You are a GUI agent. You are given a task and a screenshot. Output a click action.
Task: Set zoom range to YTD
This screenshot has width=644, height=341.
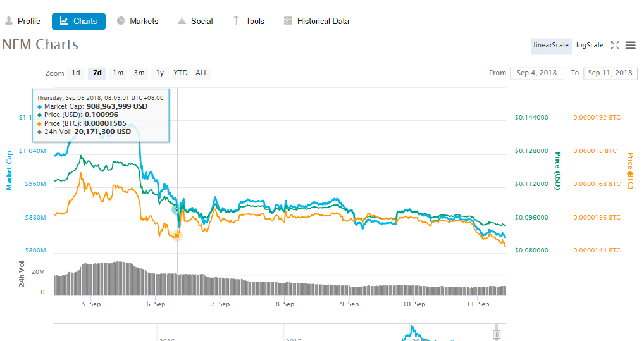(x=181, y=73)
